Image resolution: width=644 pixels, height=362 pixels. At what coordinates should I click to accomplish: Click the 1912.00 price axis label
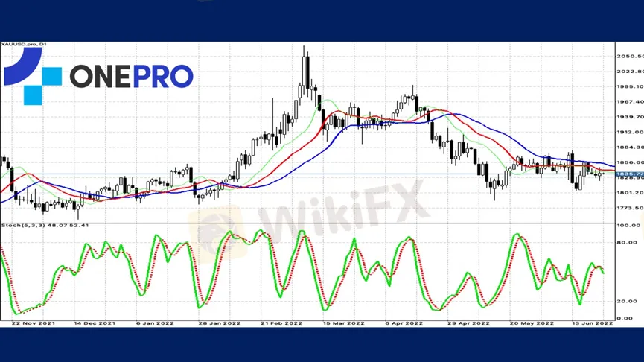pos(630,133)
